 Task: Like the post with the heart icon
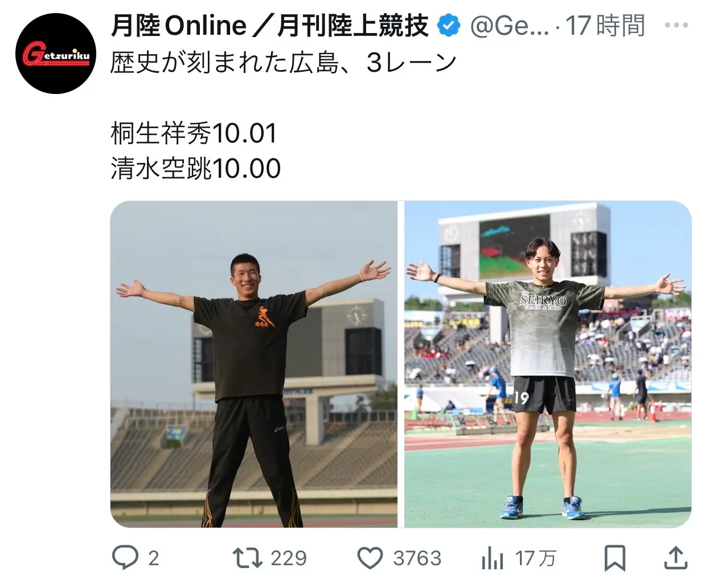370,558
